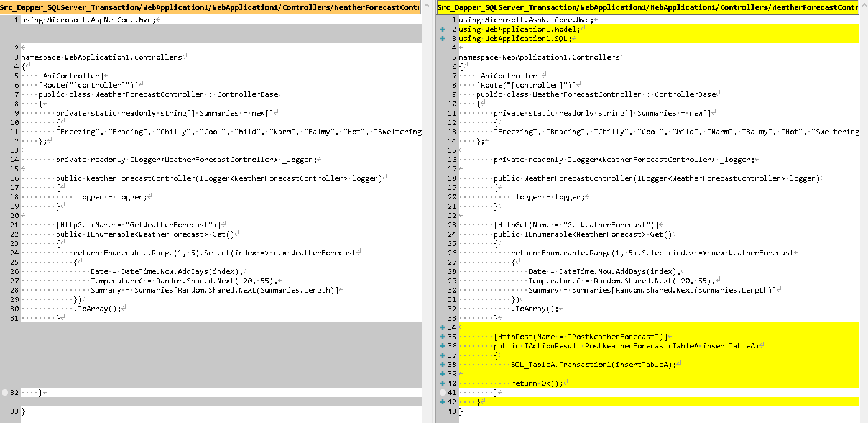Image resolution: width=868 pixels, height=423 pixels.
Task: Click the SQL_TableA.Transaction1 line in right pane
Action: (x=593, y=365)
